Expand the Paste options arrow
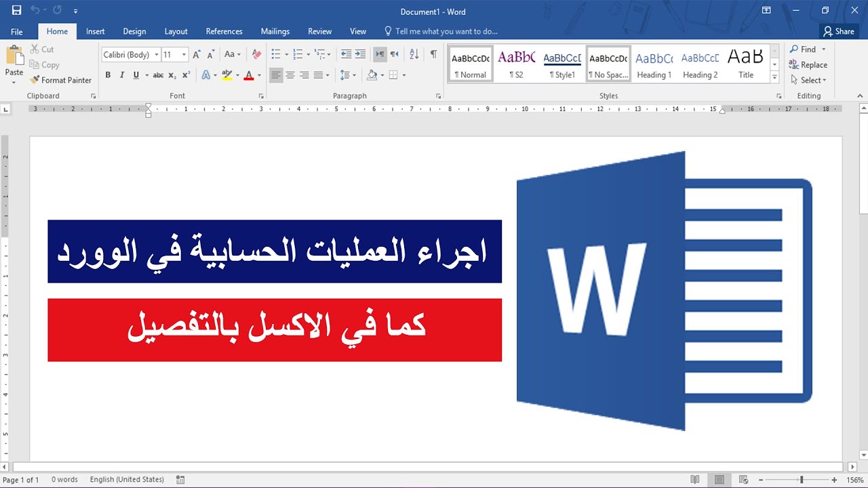 pyautogui.click(x=14, y=82)
